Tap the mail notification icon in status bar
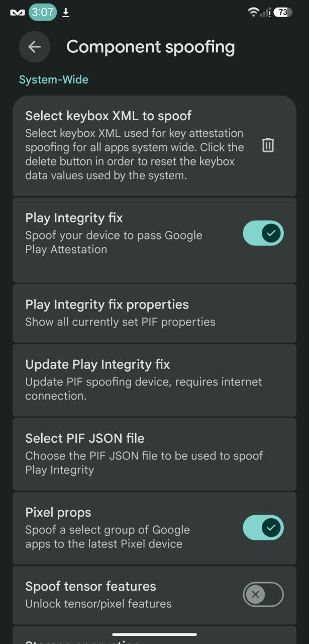This screenshot has height=644, width=309. point(18,13)
